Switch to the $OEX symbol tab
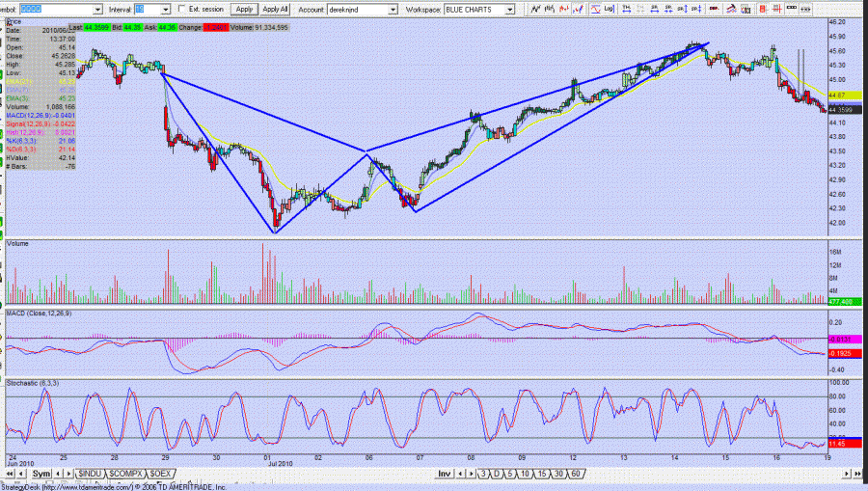This screenshot has height=491, width=868. [160, 474]
